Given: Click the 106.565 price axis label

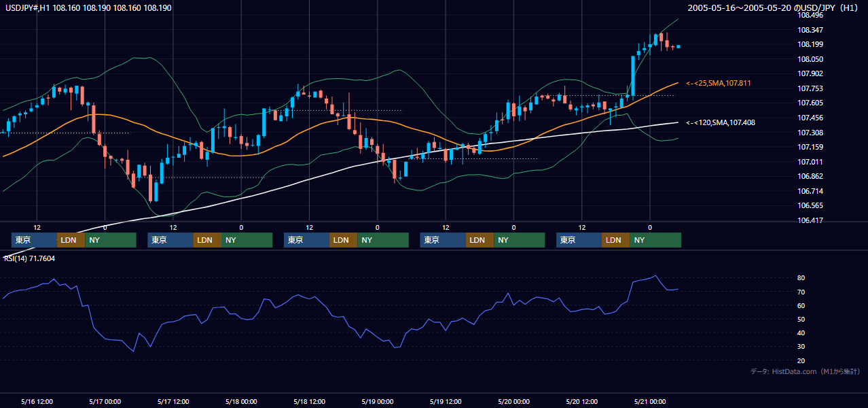Looking at the screenshot, I should [x=811, y=205].
